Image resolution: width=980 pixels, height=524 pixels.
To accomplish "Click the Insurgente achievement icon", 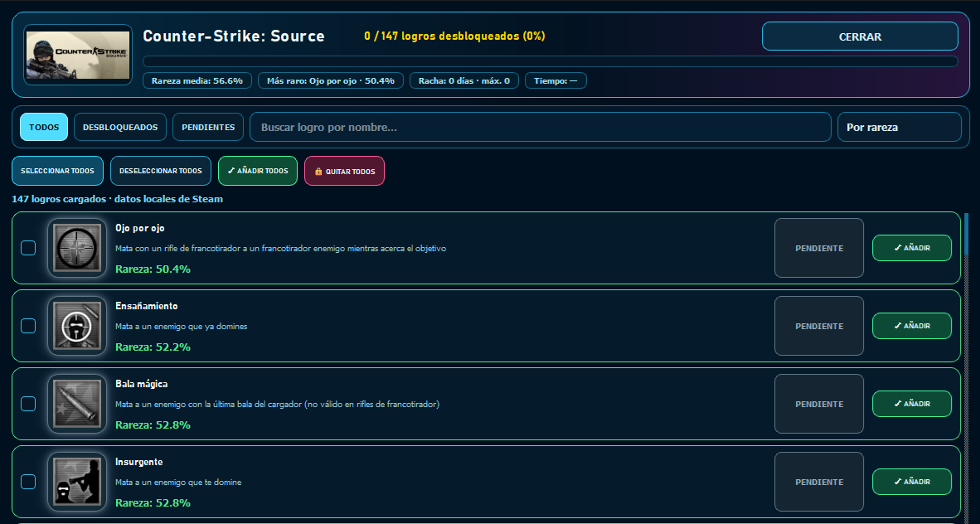I will click(x=77, y=482).
